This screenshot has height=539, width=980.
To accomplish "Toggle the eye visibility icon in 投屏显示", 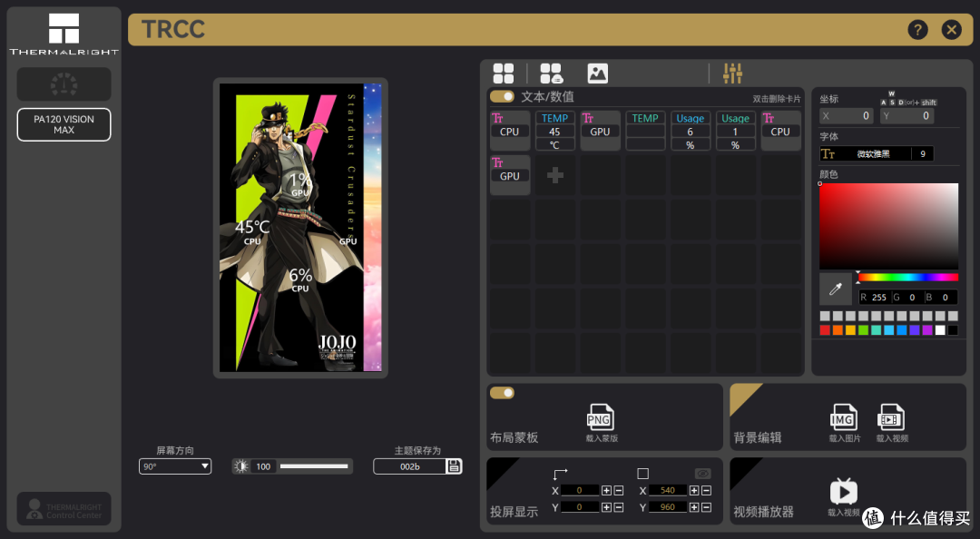I will (702, 474).
